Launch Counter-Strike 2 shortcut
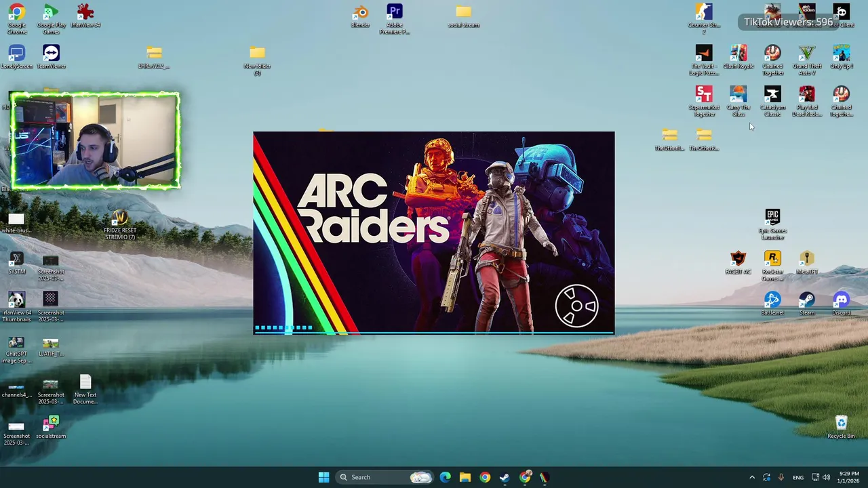Image resolution: width=868 pixels, height=488 pixels. [704, 19]
